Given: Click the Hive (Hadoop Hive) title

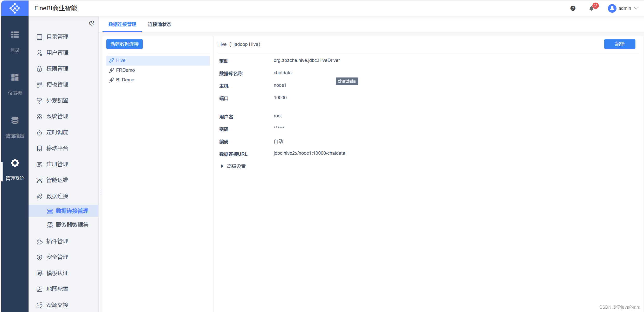Looking at the screenshot, I should pyautogui.click(x=239, y=44).
